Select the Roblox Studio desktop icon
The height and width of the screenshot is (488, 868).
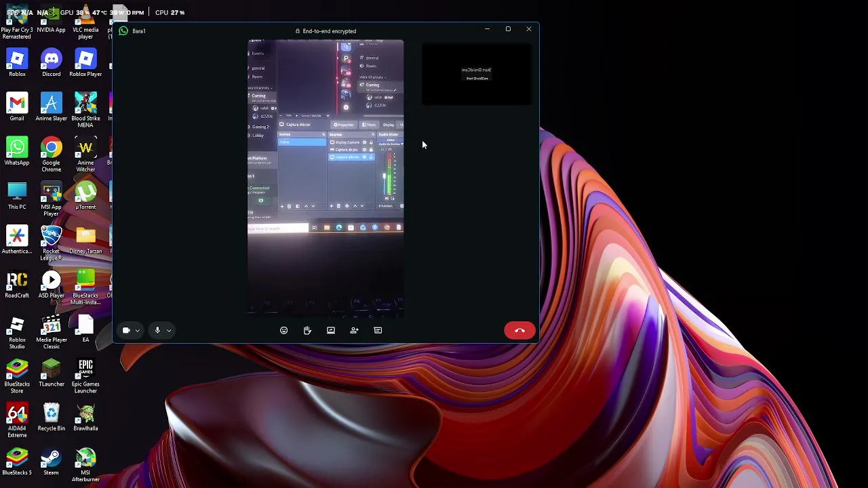pyautogui.click(x=17, y=331)
